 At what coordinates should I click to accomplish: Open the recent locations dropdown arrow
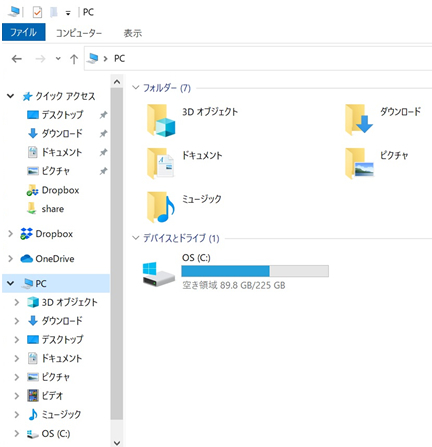tap(58, 59)
